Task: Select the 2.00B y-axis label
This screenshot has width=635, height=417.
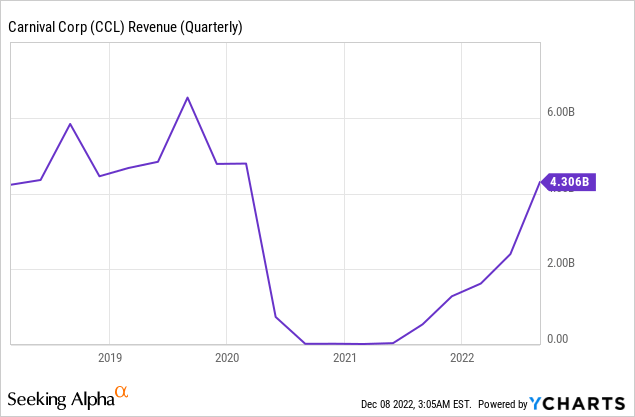Action: [x=561, y=263]
